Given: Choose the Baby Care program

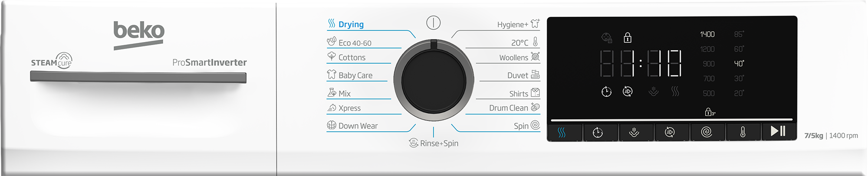Looking at the screenshot, I should click(x=355, y=75).
